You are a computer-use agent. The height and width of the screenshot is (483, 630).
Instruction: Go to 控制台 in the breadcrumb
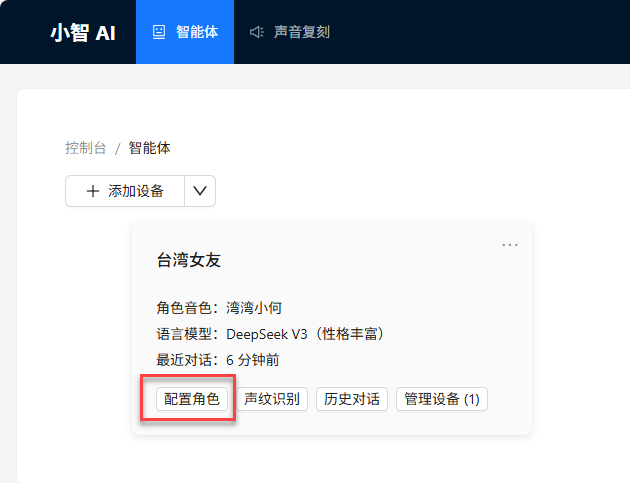86,148
